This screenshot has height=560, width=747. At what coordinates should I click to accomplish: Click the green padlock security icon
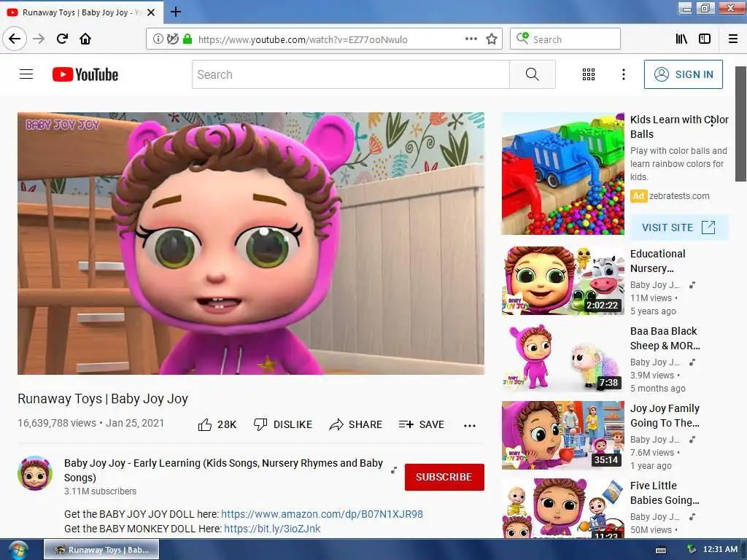tap(187, 39)
